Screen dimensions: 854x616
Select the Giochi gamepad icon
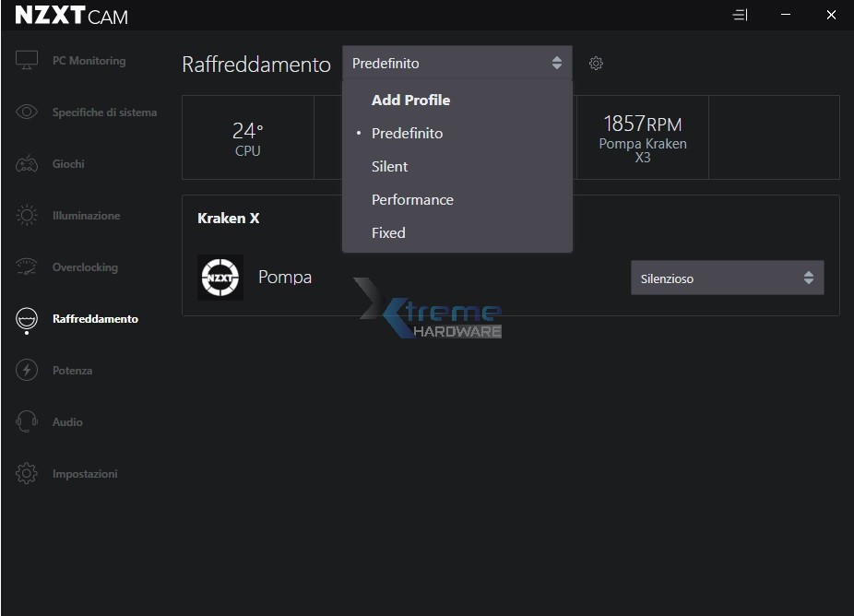pos(27,164)
